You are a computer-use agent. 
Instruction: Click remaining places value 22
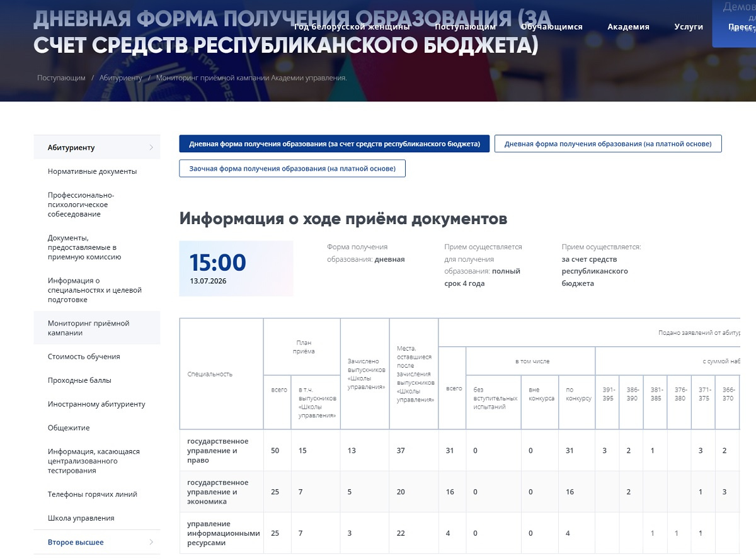(x=401, y=533)
